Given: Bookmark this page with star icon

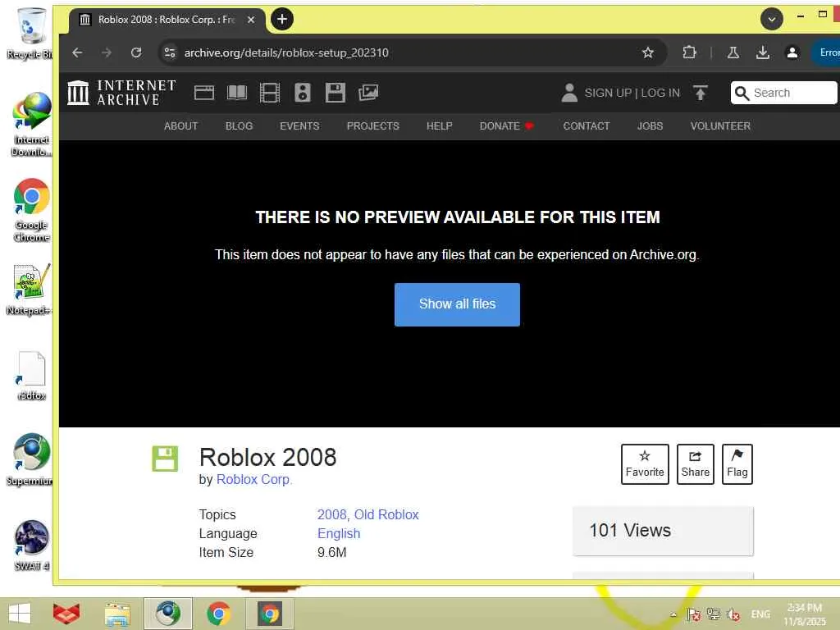Looking at the screenshot, I should (x=648, y=52).
